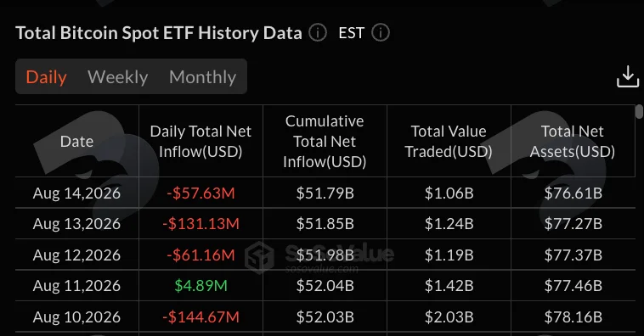Select the Aug 14,2026 date cell
Viewport: 644px width, 336px height.
click(76, 193)
